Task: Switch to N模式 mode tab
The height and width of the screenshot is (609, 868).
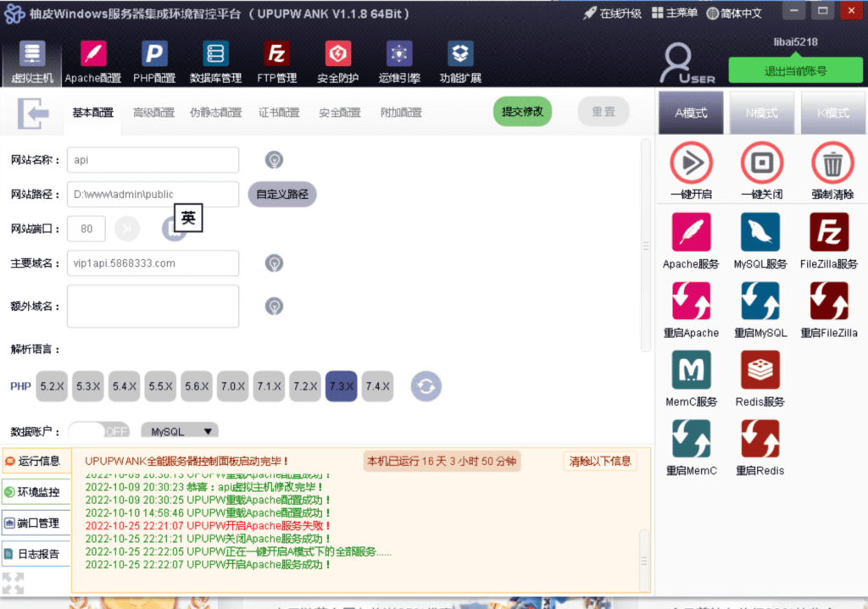Action: click(x=763, y=112)
